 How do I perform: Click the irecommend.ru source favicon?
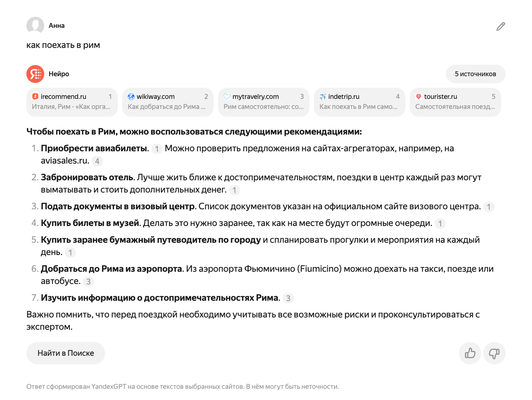pyautogui.click(x=35, y=96)
